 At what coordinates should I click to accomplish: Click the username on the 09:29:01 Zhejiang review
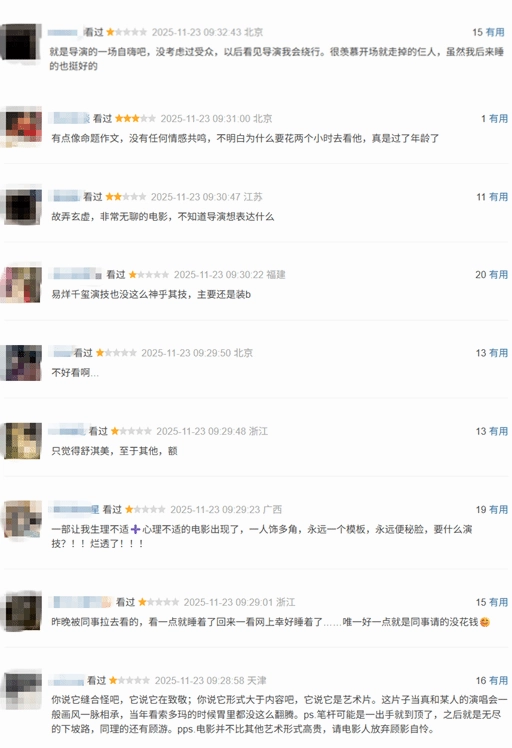82,602
